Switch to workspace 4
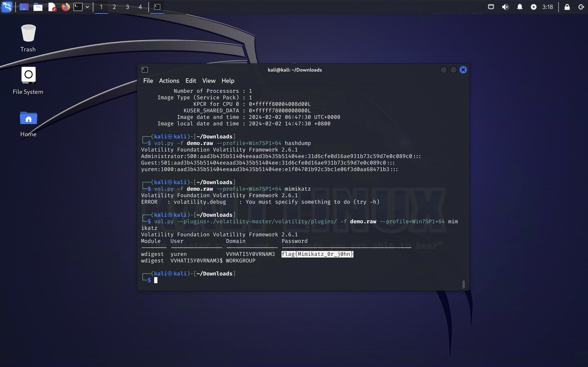Image resolution: width=588 pixels, height=367 pixels. (x=140, y=7)
